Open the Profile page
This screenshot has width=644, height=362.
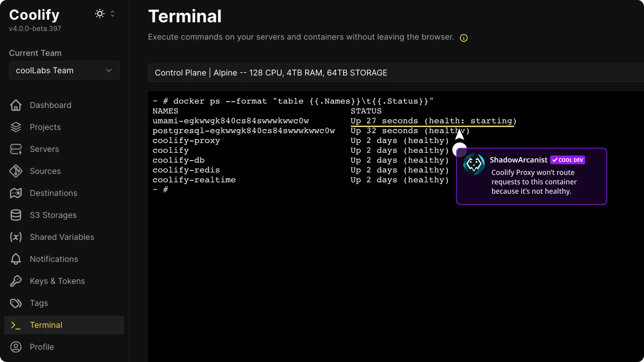[42, 347]
